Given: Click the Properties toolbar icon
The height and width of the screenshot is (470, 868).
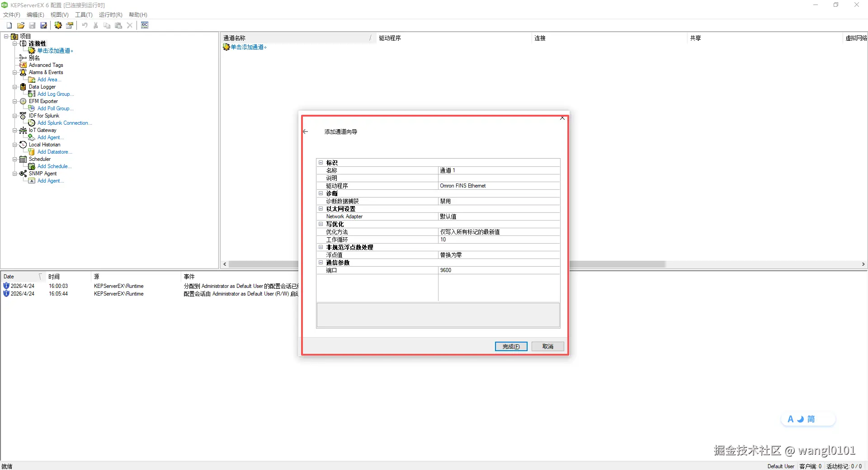Looking at the screenshot, I should coord(70,25).
